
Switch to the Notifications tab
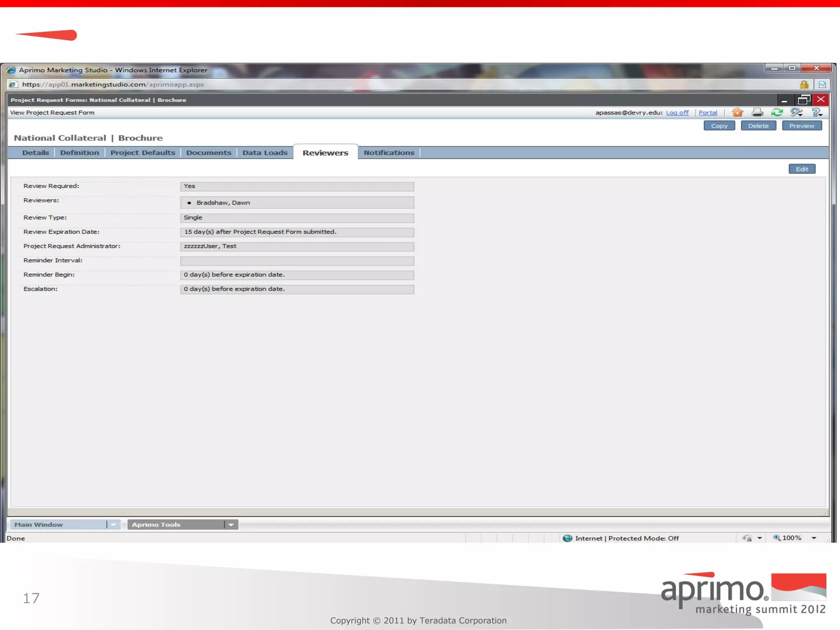coord(389,153)
